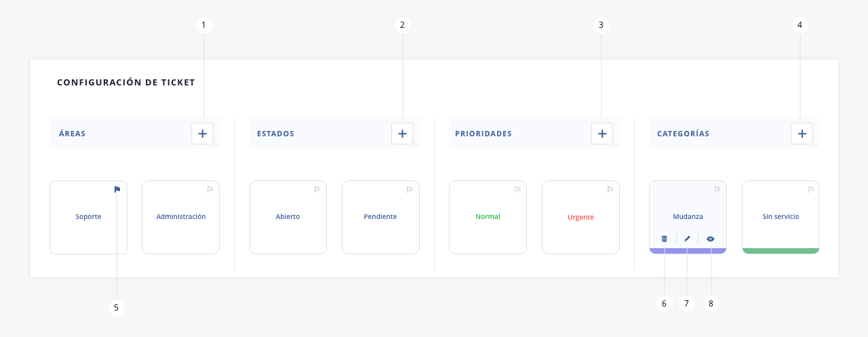Viewport: 868px width, 337px height.
Task: Click the green color bar under Sin servicio
Action: 781,251
